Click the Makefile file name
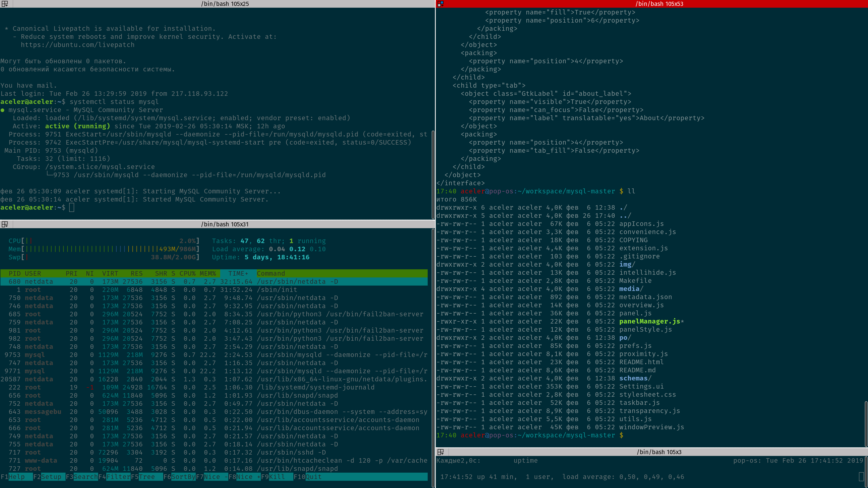This screenshot has height=488, width=868. [635, 281]
